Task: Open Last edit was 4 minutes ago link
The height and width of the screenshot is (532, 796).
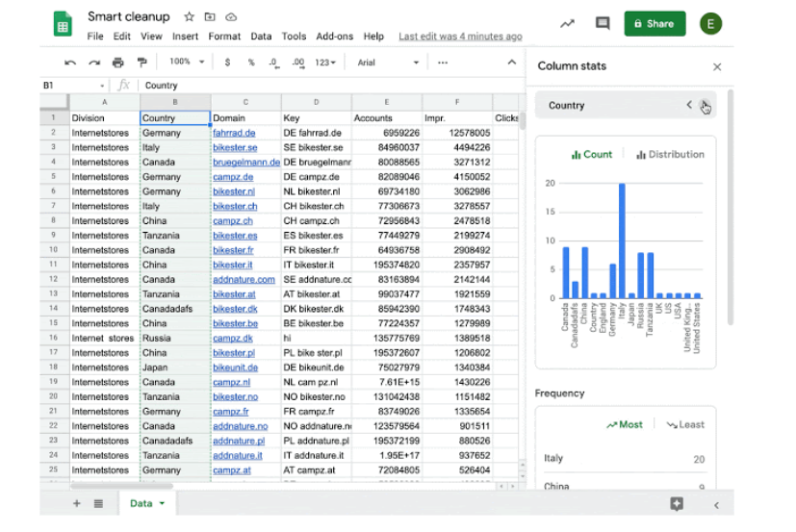Action: pos(460,36)
